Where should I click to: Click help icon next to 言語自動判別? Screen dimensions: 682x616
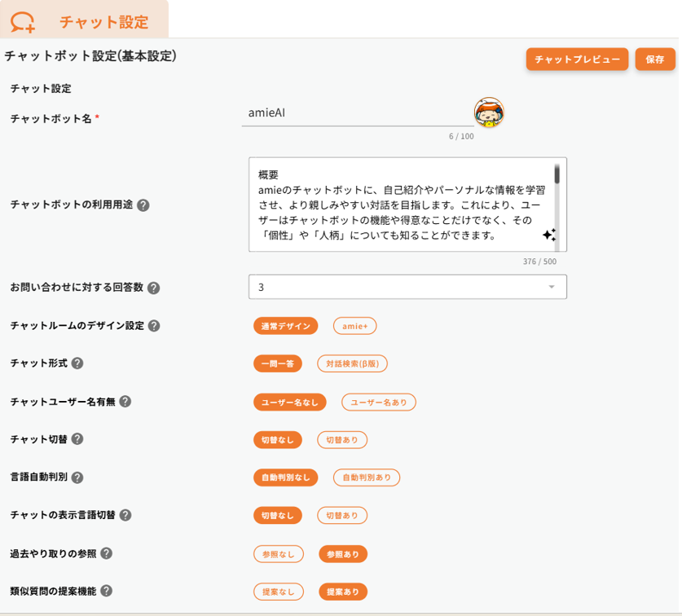click(x=77, y=477)
